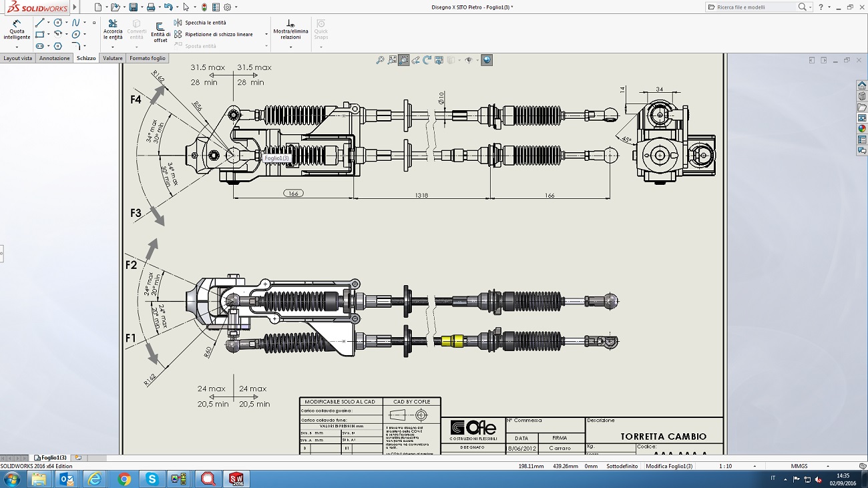Screen dimensions: 868x488
Task: Pick the Corner Rectangle sketch tool
Action: (40, 34)
